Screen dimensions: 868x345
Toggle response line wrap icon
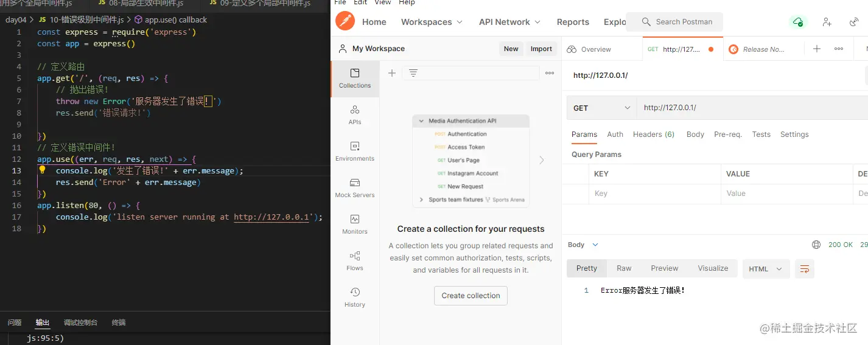(x=805, y=269)
